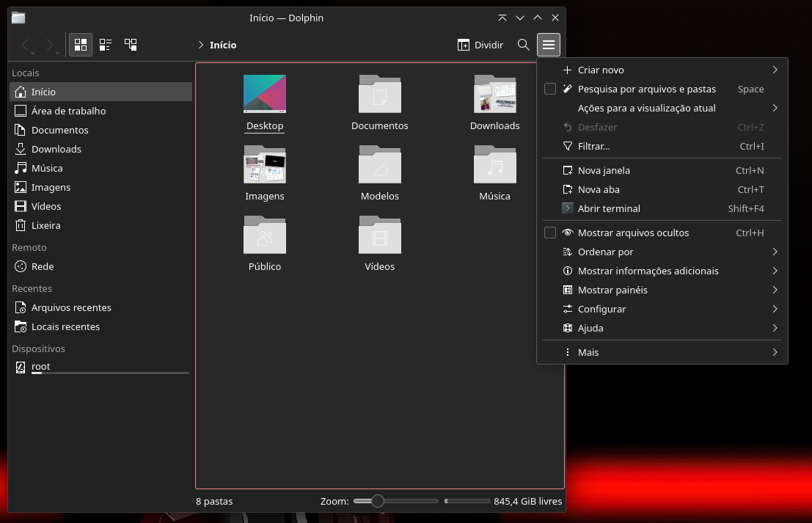Click the Dividir split button
Viewport: 812px width, 523px height.
pyautogui.click(x=480, y=45)
